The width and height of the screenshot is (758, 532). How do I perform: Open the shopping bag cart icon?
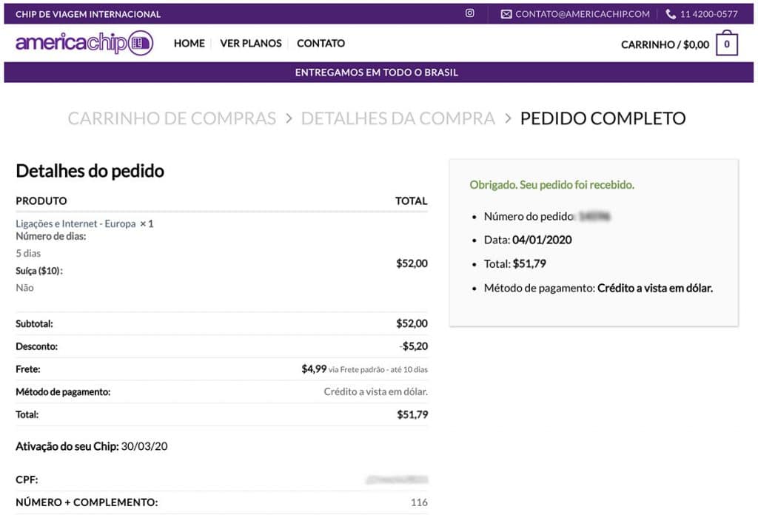click(x=727, y=44)
